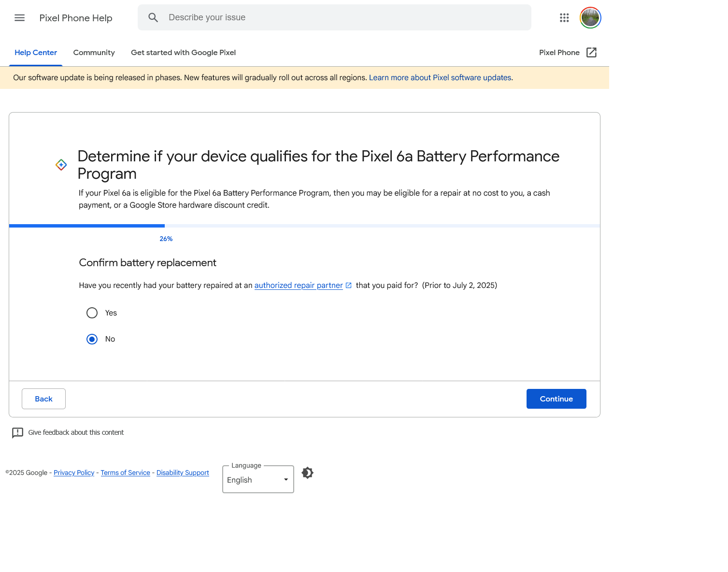This screenshot has width=728, height=572.
Task: Click the search magnifier icon
Action: (153, 17)
